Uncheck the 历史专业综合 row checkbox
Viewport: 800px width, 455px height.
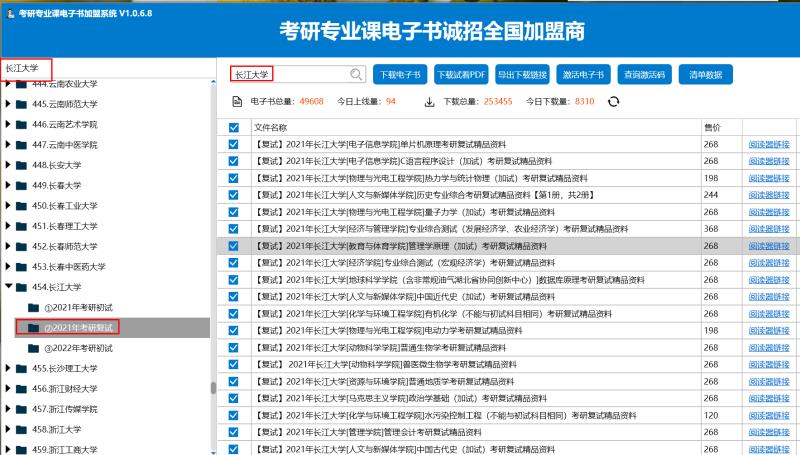234,195
